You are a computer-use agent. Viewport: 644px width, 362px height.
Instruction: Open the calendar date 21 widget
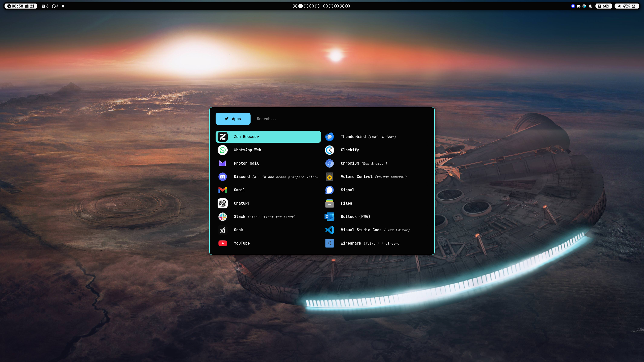coord(30,6)
